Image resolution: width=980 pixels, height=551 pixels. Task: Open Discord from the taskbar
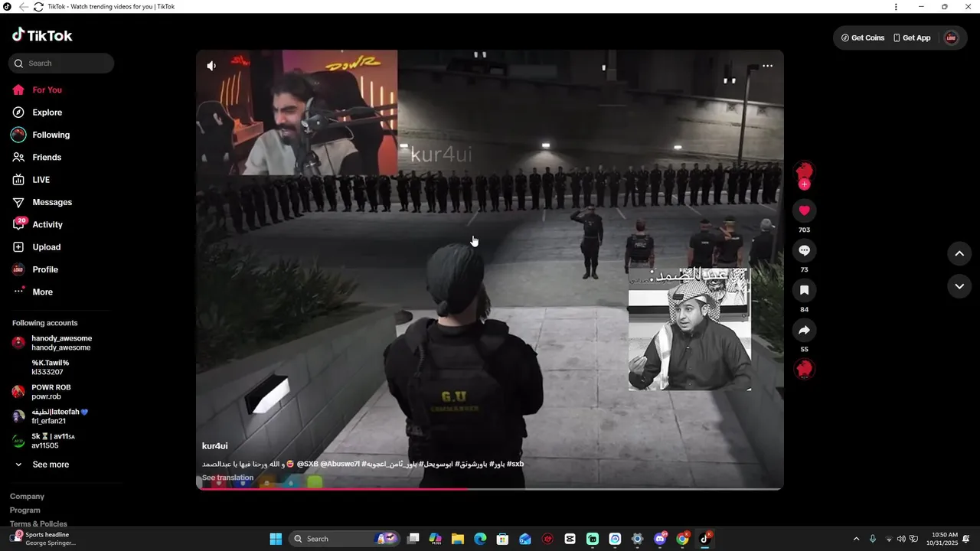point(660,539)
